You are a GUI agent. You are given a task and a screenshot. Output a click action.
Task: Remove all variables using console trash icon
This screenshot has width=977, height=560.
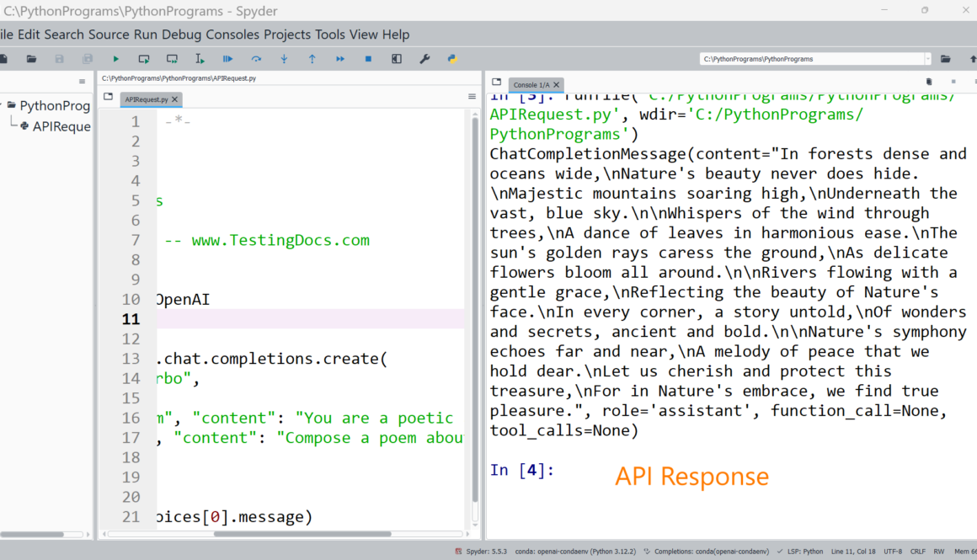tap(929, 82)
